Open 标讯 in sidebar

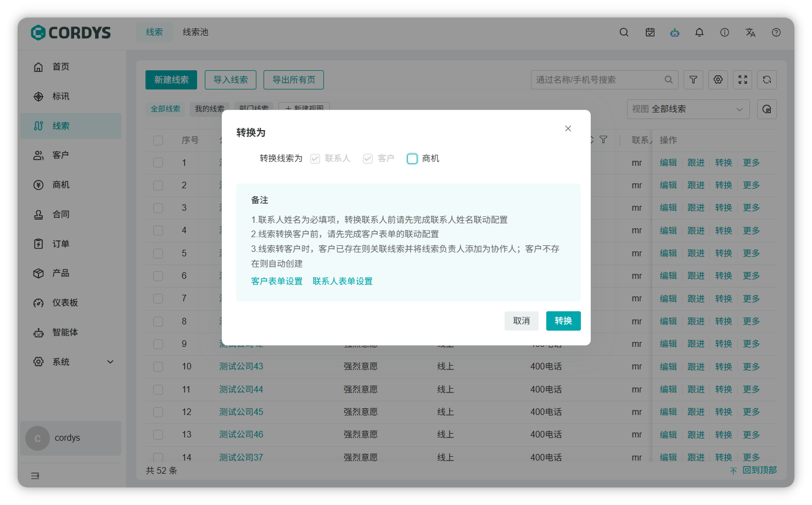[71, 97]
